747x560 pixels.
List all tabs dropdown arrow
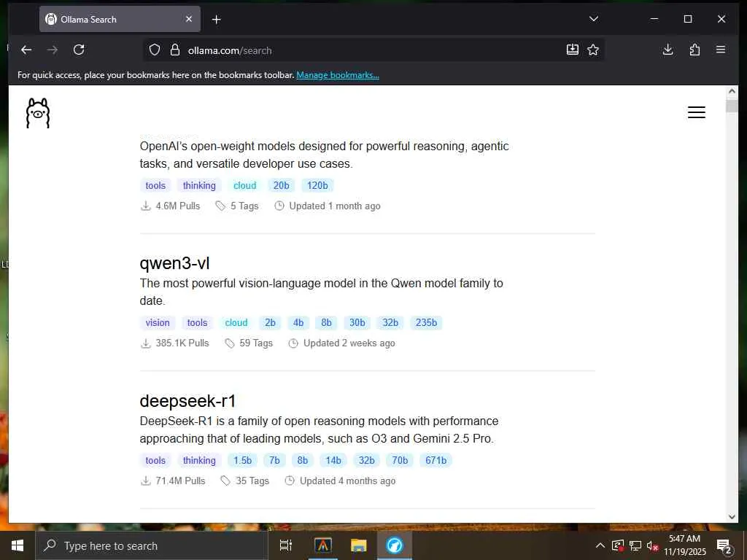(x=594, y=19)
